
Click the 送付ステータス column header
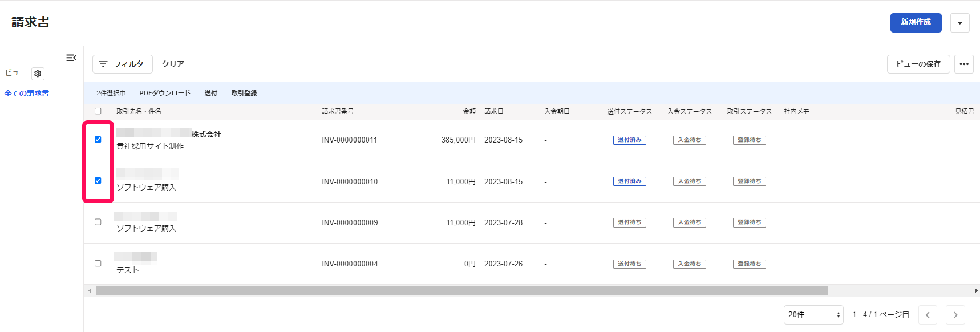630,111
